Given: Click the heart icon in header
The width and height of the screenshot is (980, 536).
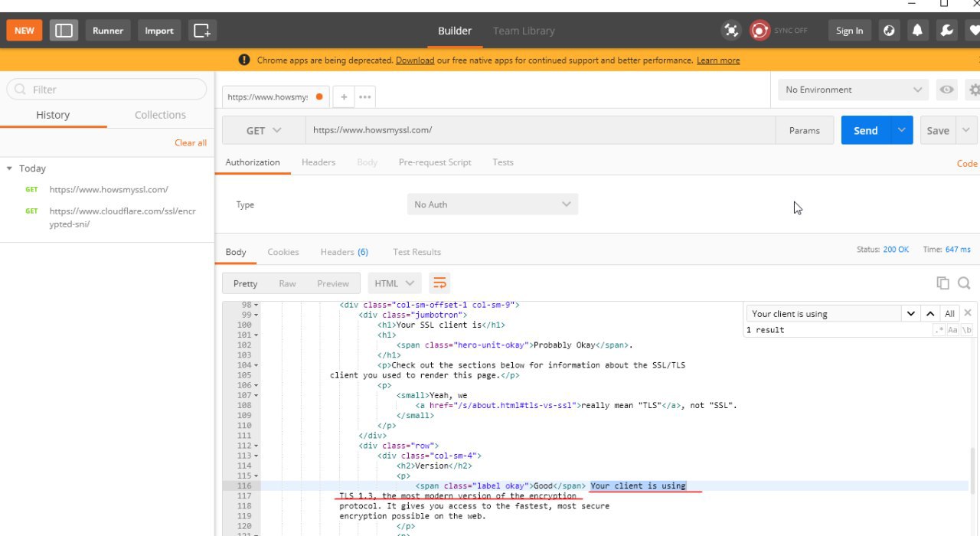Looking at the screenshot, I should point(972,31).
